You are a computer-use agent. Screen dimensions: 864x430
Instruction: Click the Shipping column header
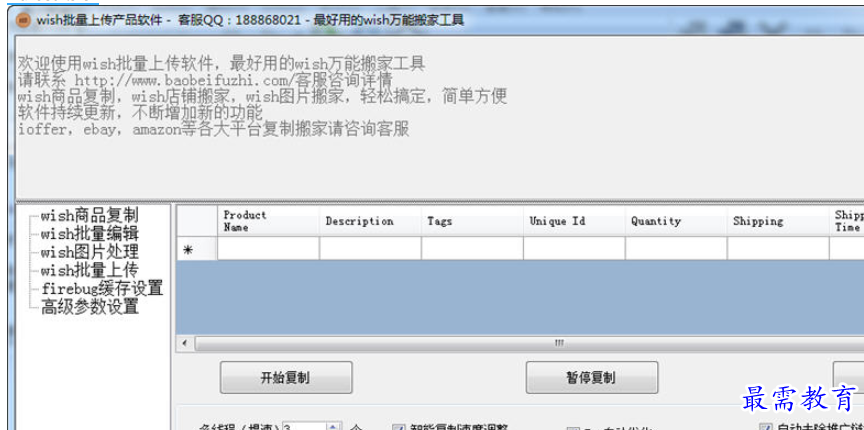click(778, 221)
